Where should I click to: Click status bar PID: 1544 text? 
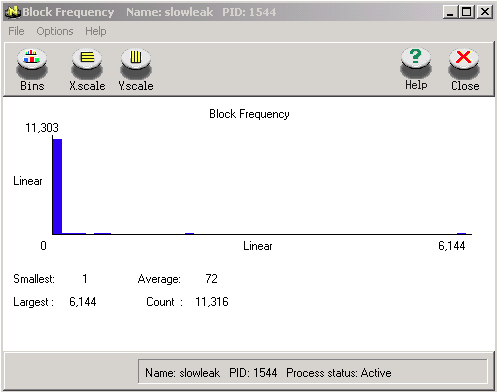click(253, 373)
